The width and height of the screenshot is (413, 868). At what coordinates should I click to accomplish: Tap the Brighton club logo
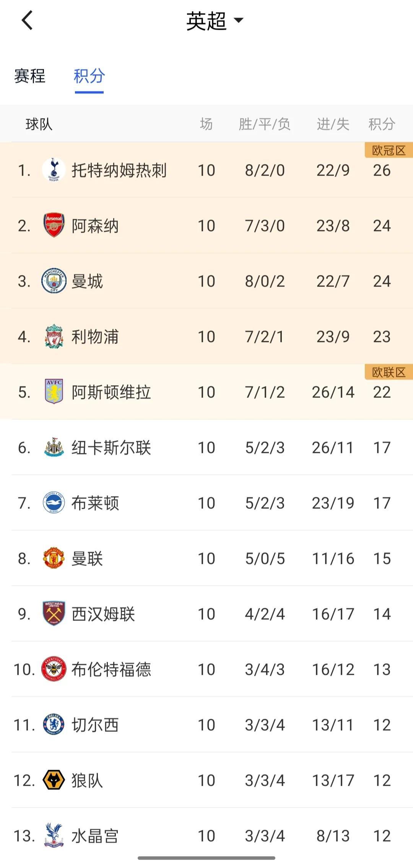(x=54, y=503)
